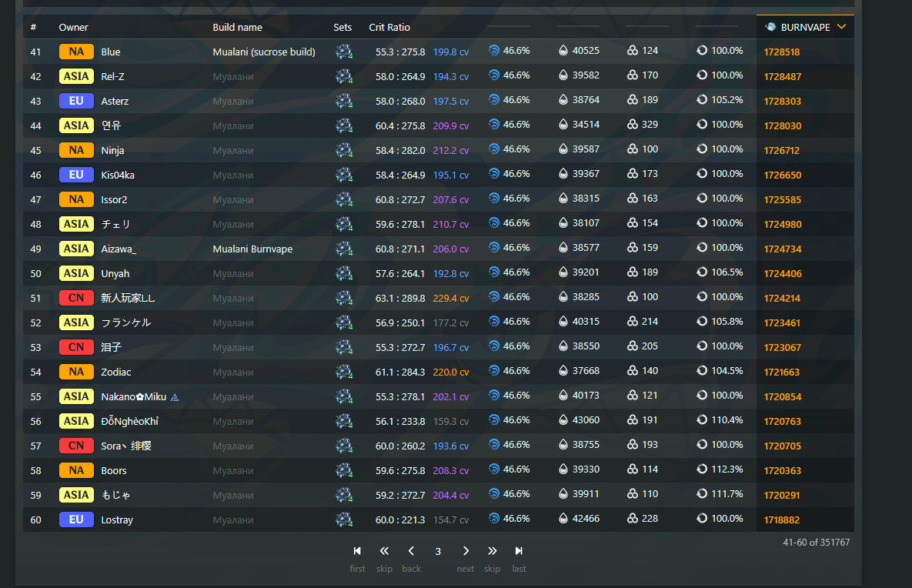912x588 pixels.
Task: Click the HP droplet icon in フランケル's row
Action: [563, 321]
